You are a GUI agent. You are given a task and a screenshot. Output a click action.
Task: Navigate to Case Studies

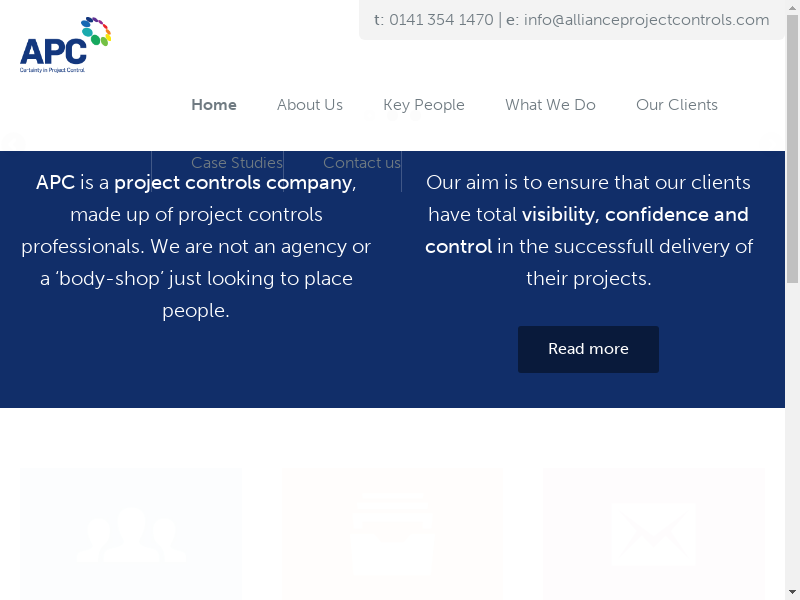tap(237, 163)
